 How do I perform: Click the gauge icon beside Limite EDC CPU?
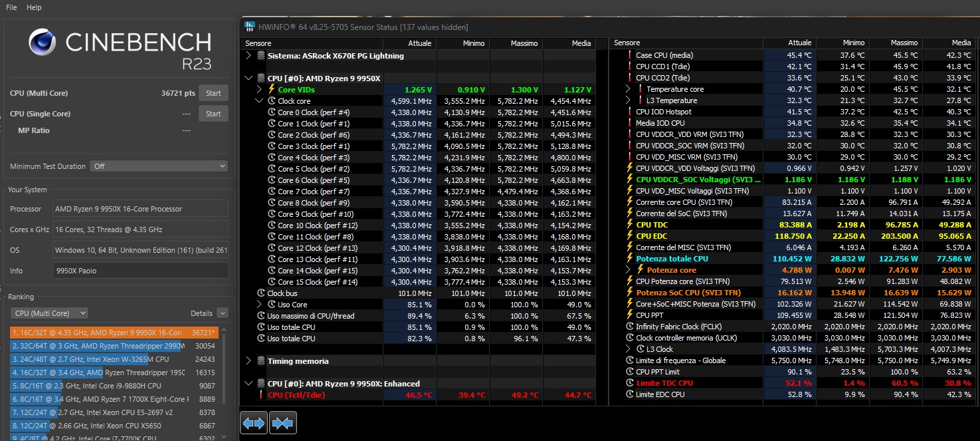(x=630, y=394)
